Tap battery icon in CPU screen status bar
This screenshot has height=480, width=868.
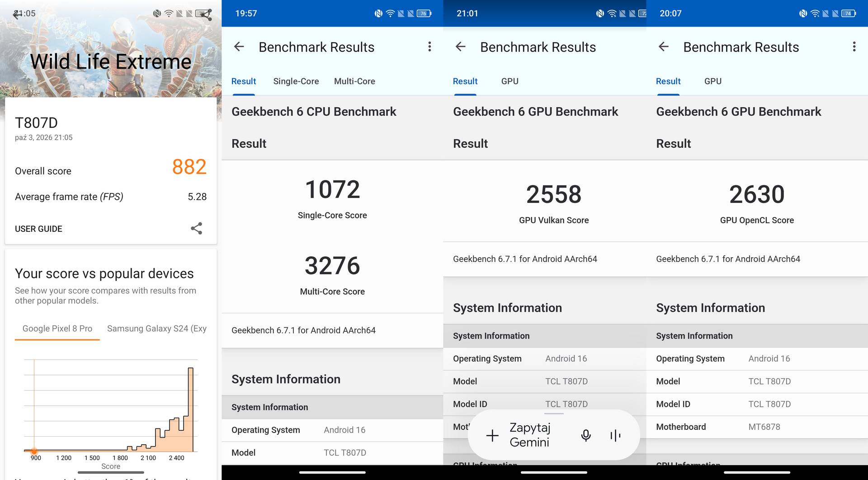point(424,14)
